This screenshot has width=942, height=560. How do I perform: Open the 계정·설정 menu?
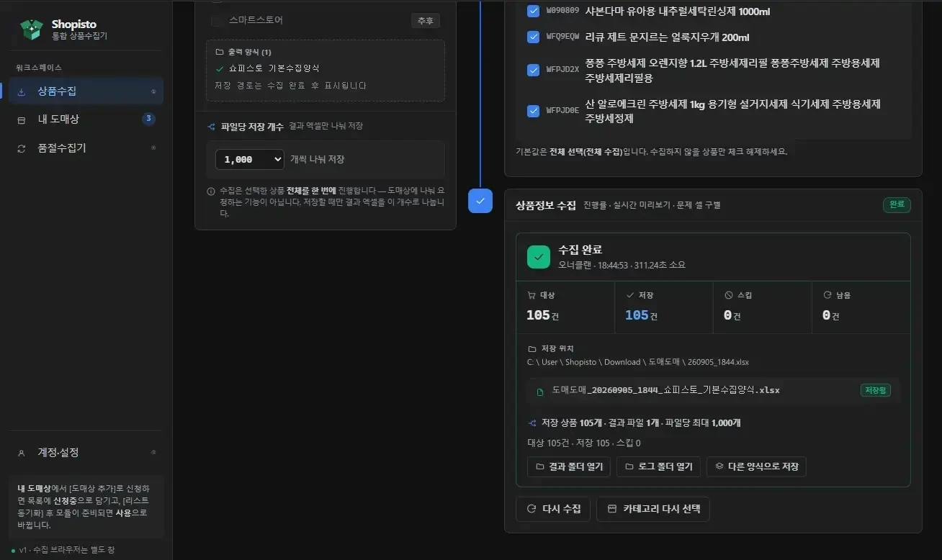[86, 453]
